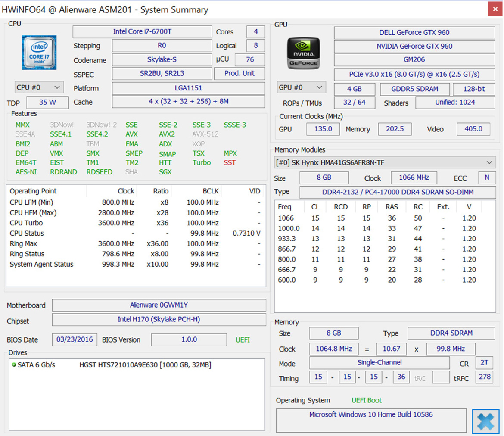This screenshot has width=504, height=436.
Task: Click the memory type DDR4 SDRAM field
Action: [451, 333]
